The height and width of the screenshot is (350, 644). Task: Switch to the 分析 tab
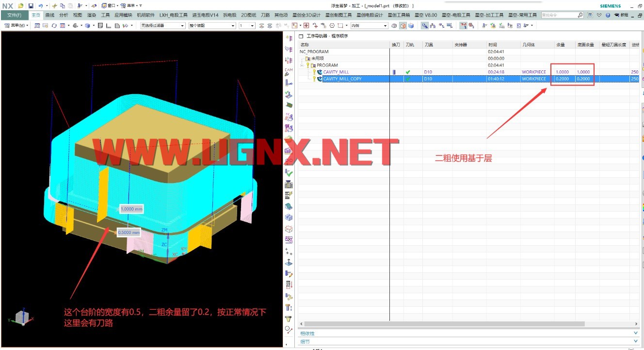pyautogui.click(x=64, y=15)
